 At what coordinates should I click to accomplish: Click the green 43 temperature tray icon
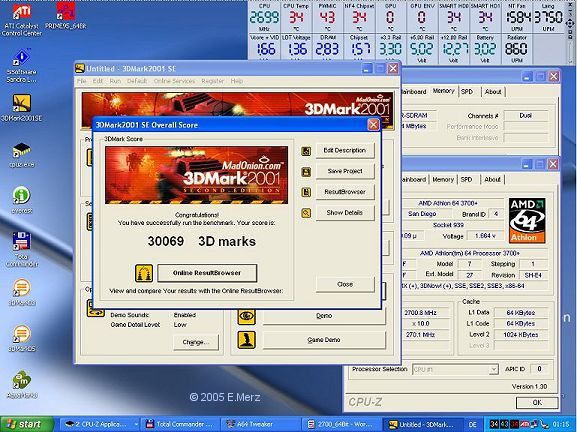point(504,425)
